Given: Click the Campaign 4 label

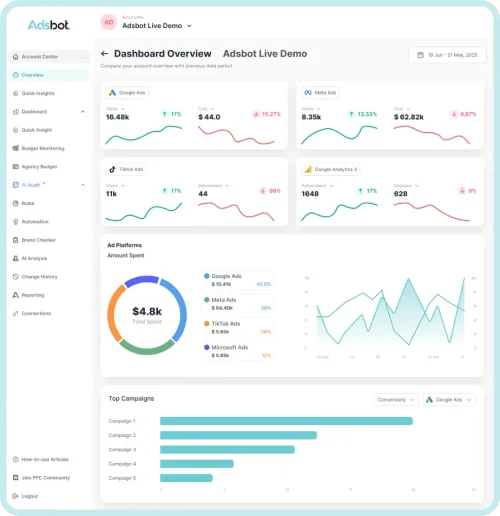Looking at the screenshot, I should [x=122, y=464].
